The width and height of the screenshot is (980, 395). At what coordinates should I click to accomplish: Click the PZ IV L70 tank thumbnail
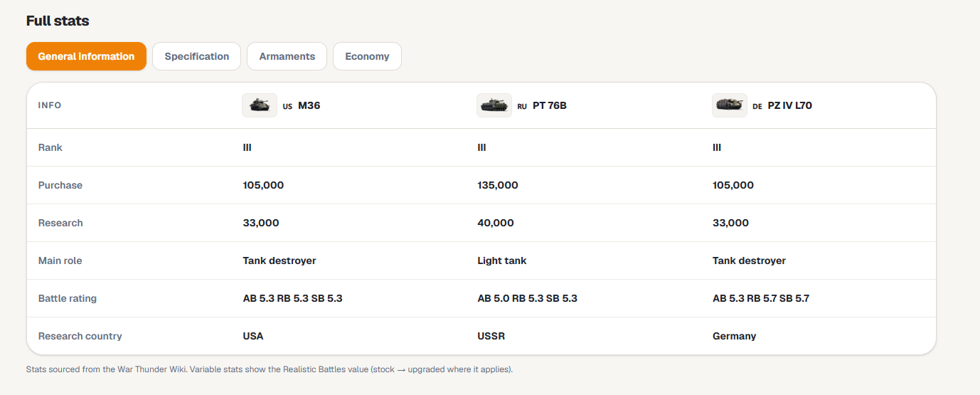(730, 105)
